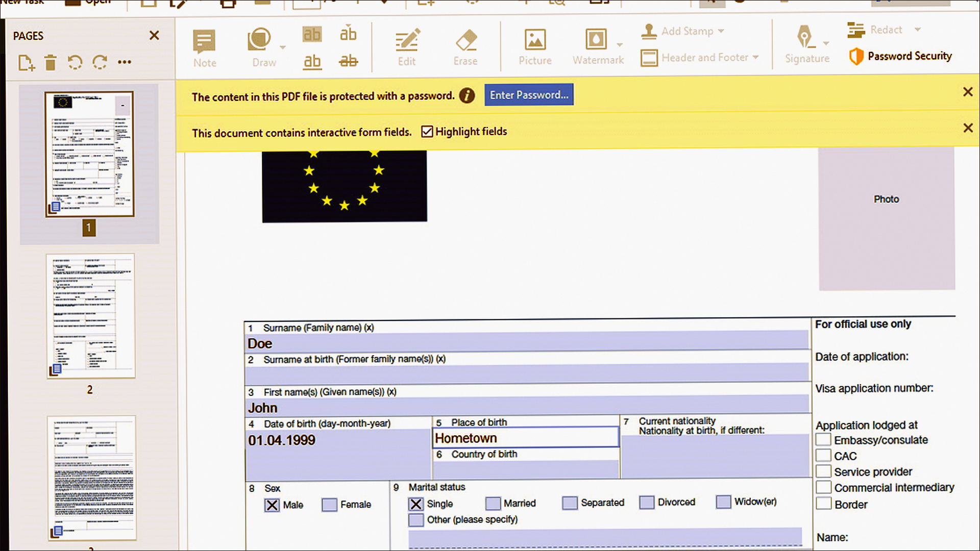Expand Header and Footer dropdown

(755, 57)
